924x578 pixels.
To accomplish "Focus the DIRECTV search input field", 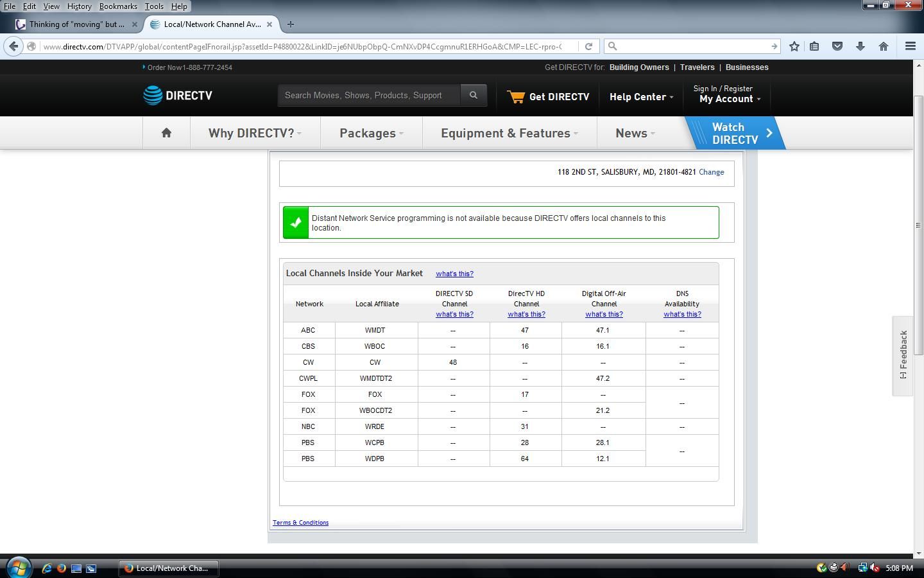I will pos(369,95).
